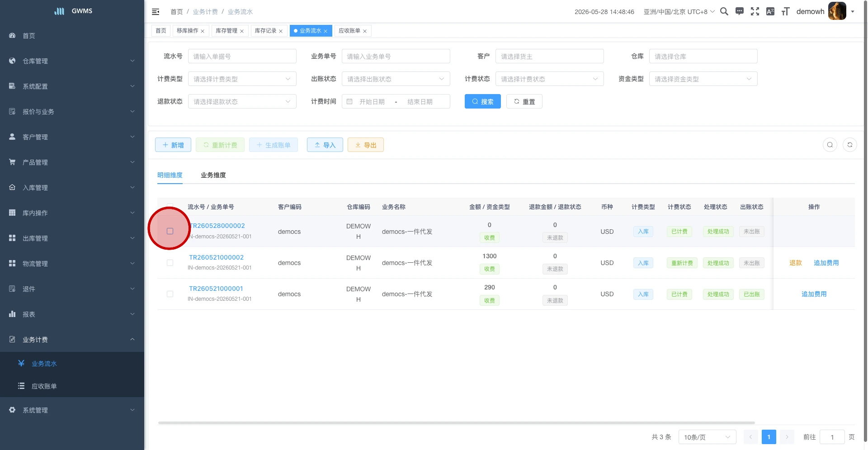The width and height of the screenshot is (868, 450).
Task: Toggle the sidebar collapse hamburger icon
Action: point(156,12)
